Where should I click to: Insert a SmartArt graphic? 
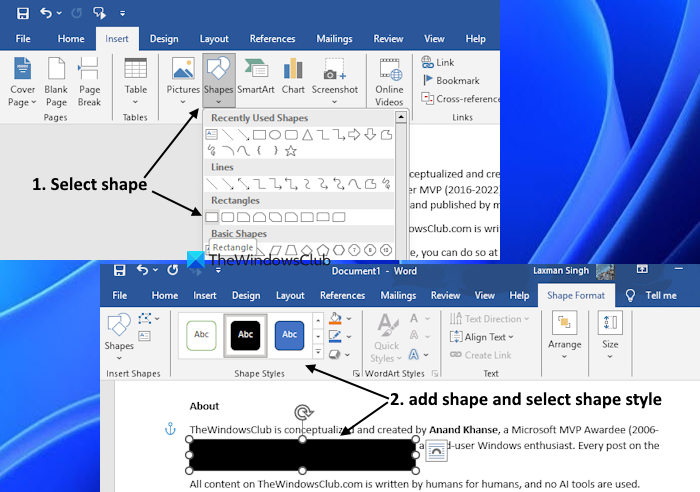(255, 77)
